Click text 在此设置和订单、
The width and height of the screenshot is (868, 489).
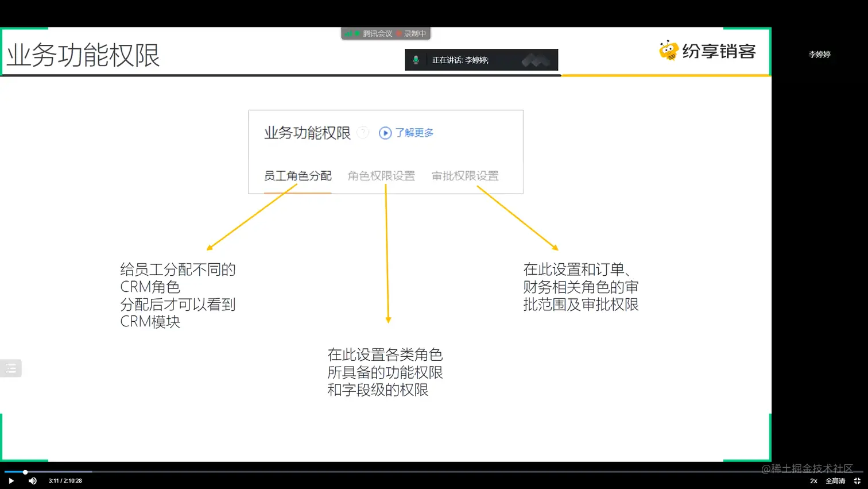pos(577,269)
